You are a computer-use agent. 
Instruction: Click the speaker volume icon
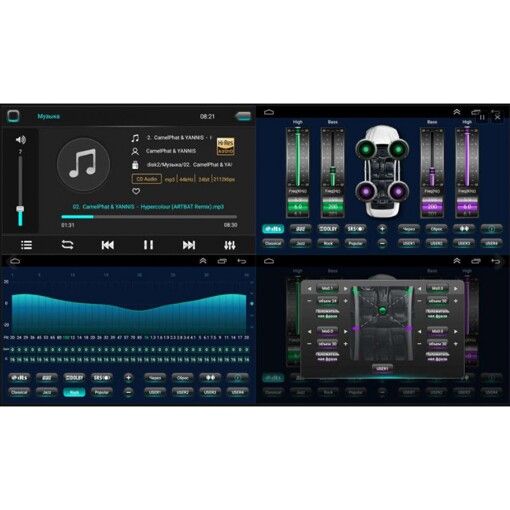tap(21, 140)
